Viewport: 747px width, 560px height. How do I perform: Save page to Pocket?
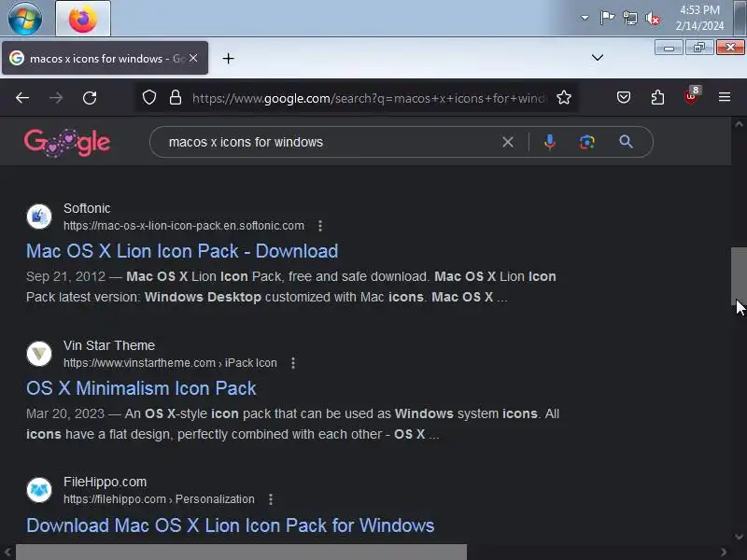pos(624,98)
